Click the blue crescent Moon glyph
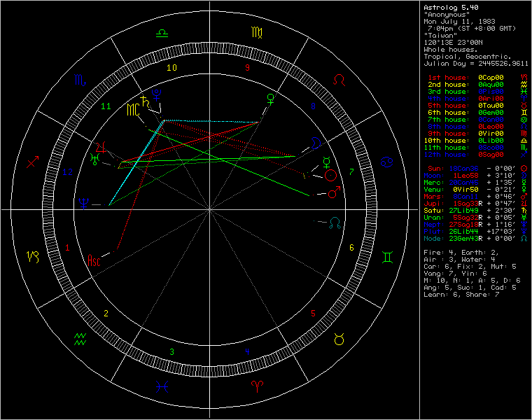Image resolution: width=532 pixels, height=420 pixels. pos(317,142)
